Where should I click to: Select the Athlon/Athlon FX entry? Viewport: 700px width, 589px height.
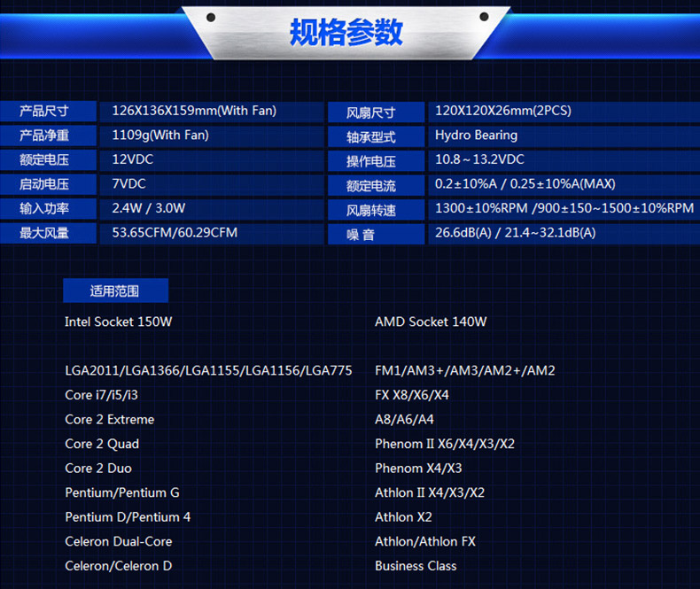coord(425,541)
